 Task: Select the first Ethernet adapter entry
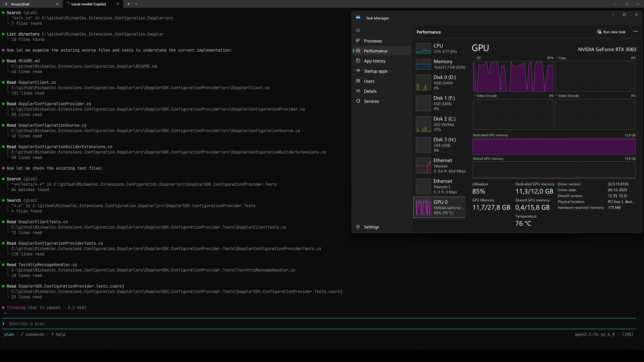tap(440, 165)
